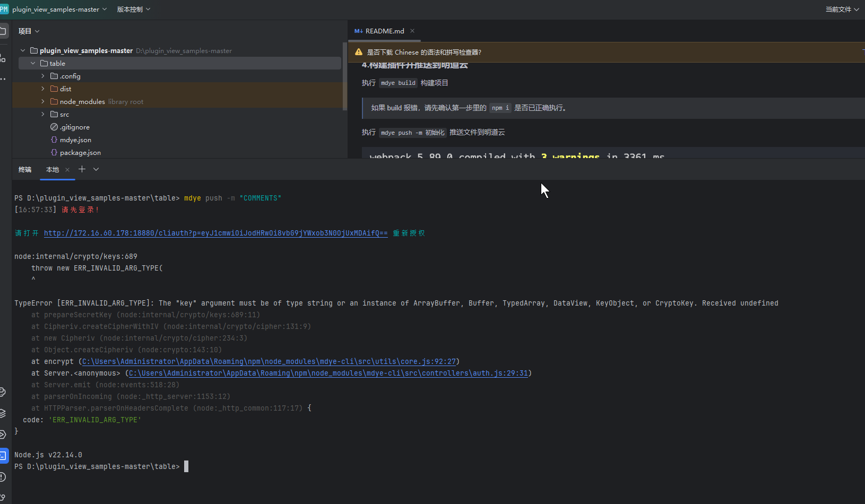
Task: Add a new terminal tab with plus icon
Action: (82, 169)
